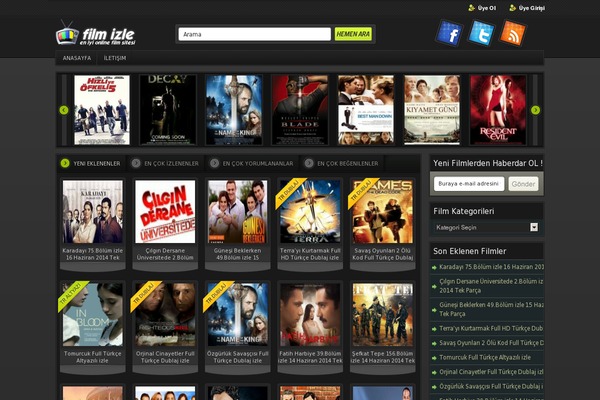Viewport: 600px width, 400px height.
Task: Click arrow icon beside Tomurcuk Full Türkçe Altyazılı
Action: 434,358
